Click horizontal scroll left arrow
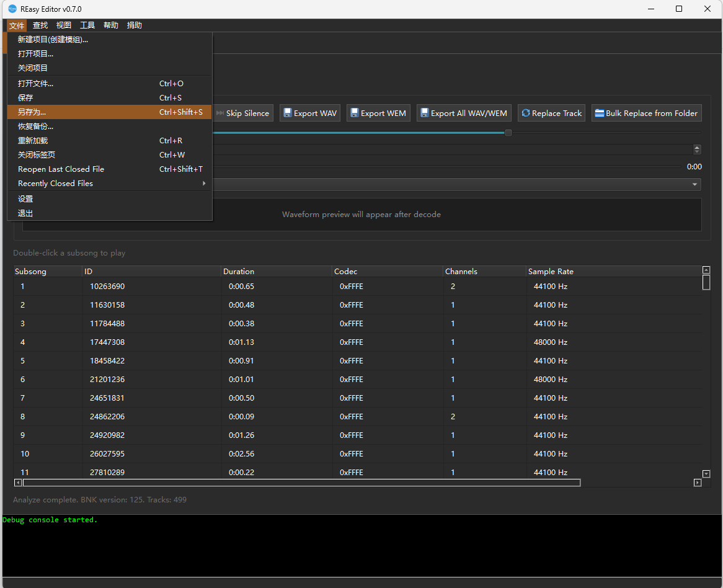This screenshot has height=588, width=723. pyautogui.click(x=18, y=483)
